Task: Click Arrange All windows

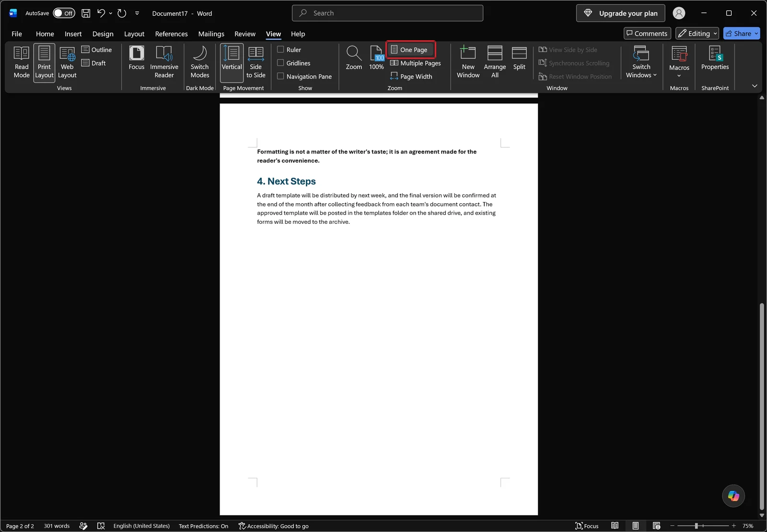Action: point(495,62)
